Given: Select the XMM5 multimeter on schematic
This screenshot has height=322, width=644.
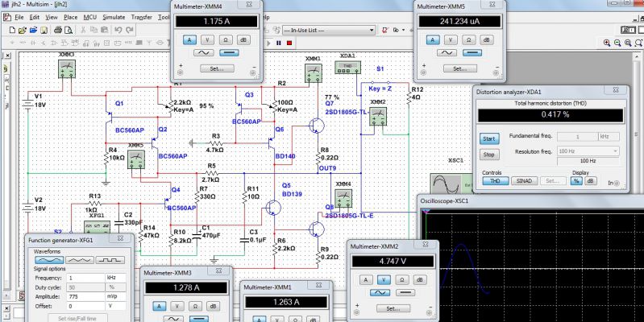Looking at the screenshot, I should 135,159.
